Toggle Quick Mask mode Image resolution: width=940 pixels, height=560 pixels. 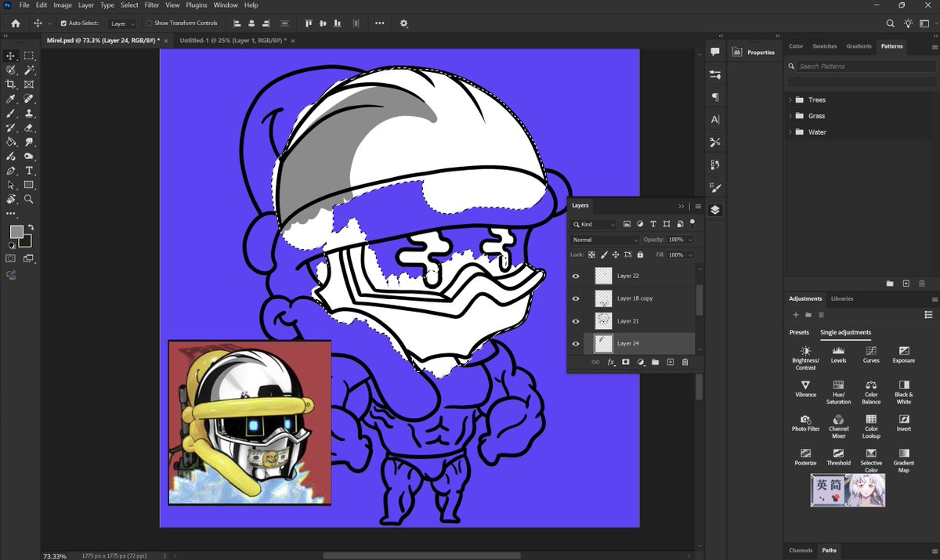click(11, 258)
